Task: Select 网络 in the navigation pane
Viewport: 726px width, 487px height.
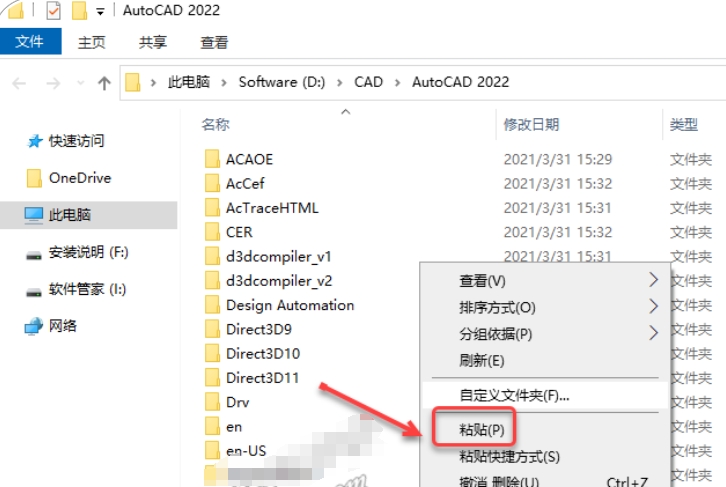Action: (63, 326)
